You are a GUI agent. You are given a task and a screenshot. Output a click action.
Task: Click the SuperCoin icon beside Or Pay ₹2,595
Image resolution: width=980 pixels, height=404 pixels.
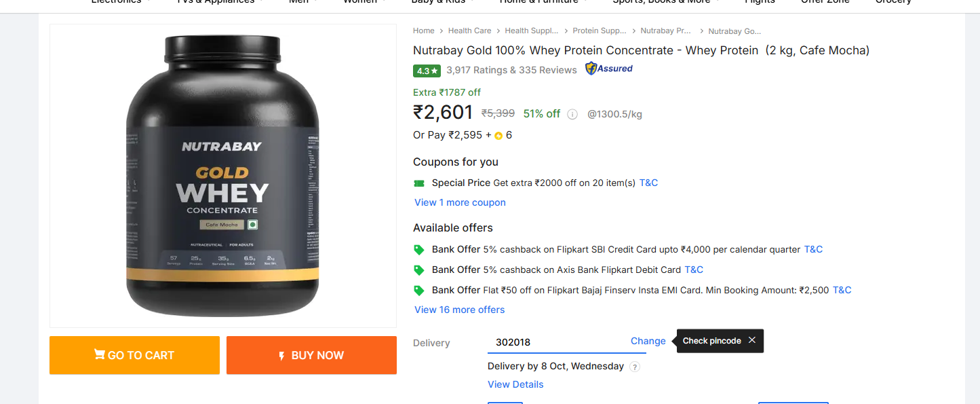pyautogui.click(x=498, y=136)
